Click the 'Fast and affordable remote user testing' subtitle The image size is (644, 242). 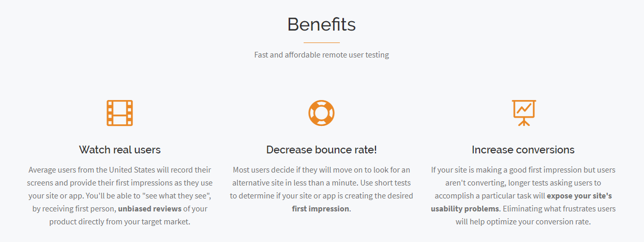(321, 54)
